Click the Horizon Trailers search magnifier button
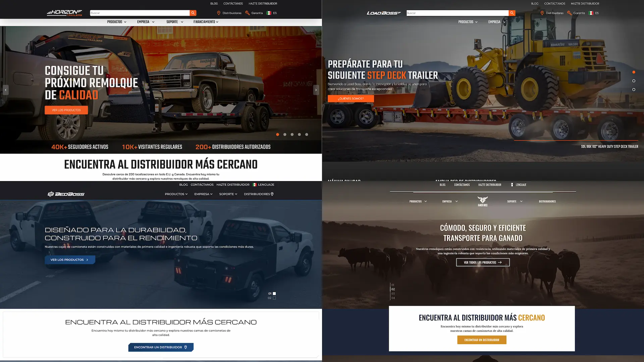Image resolution: width=644 pixels, height=362 pixels. 193,13
